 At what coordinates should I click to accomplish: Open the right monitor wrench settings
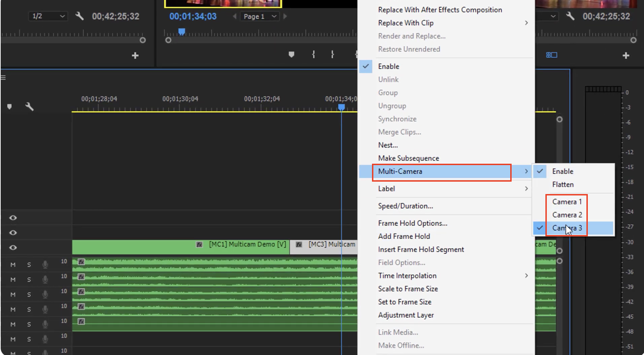pyautogui.click(x=570, y=16)
